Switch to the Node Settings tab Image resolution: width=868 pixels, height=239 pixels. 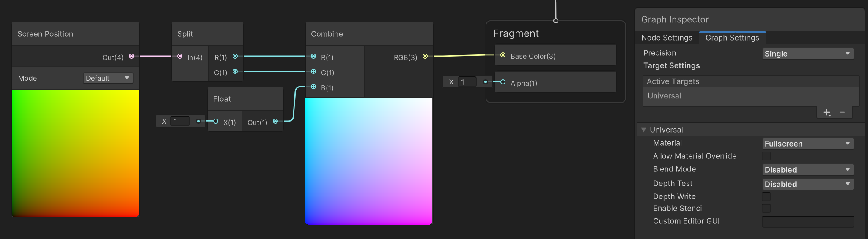[x=667, y=38]
